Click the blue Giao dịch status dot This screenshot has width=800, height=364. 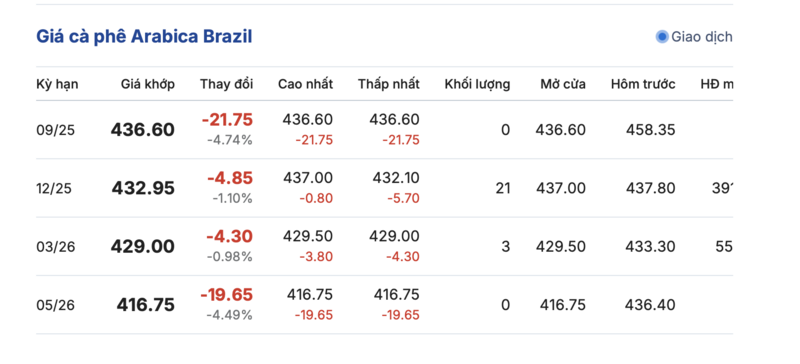(662, 37)
